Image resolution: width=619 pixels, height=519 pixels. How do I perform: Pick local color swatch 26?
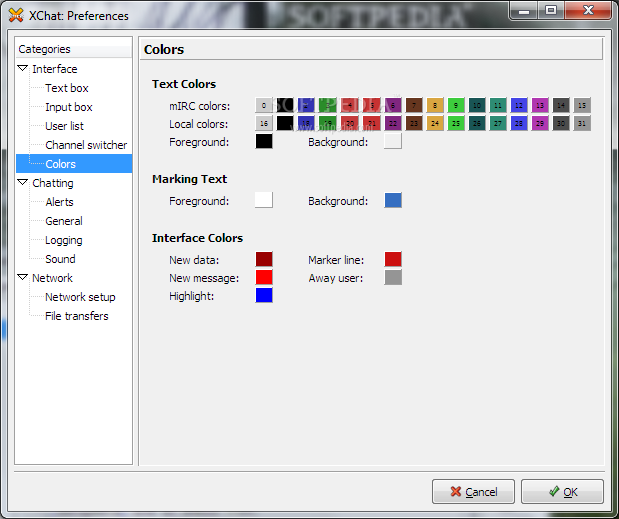coord(477,123)
